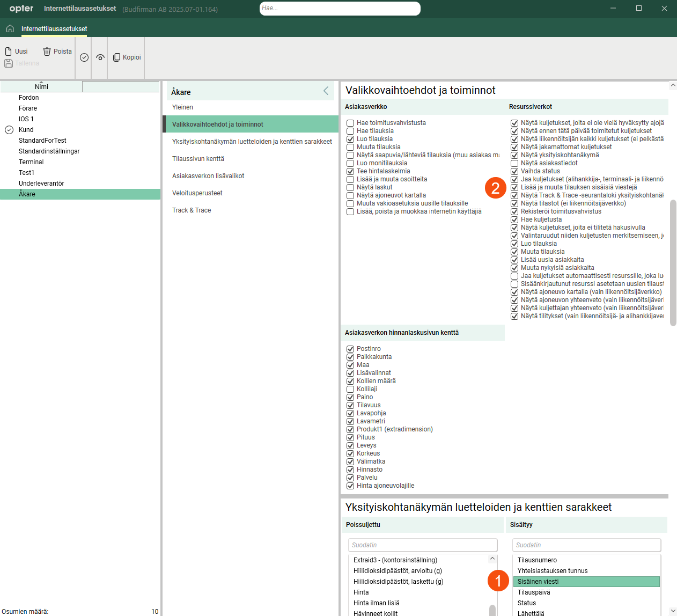
Task: Open the Track & Trace section
Action: tap(192, 210)
